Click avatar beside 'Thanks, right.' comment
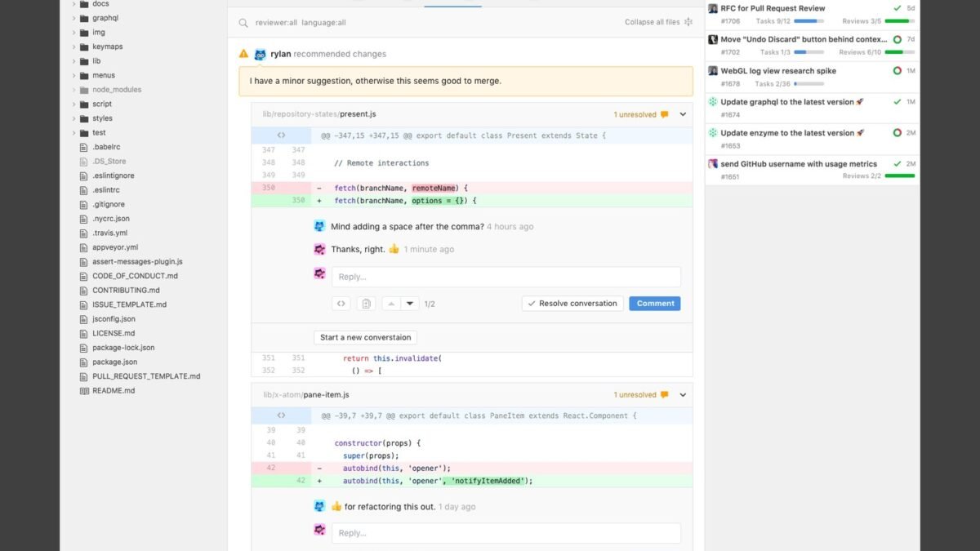The height and width of the screenshot is (551, 980). (x=319, y=249)
